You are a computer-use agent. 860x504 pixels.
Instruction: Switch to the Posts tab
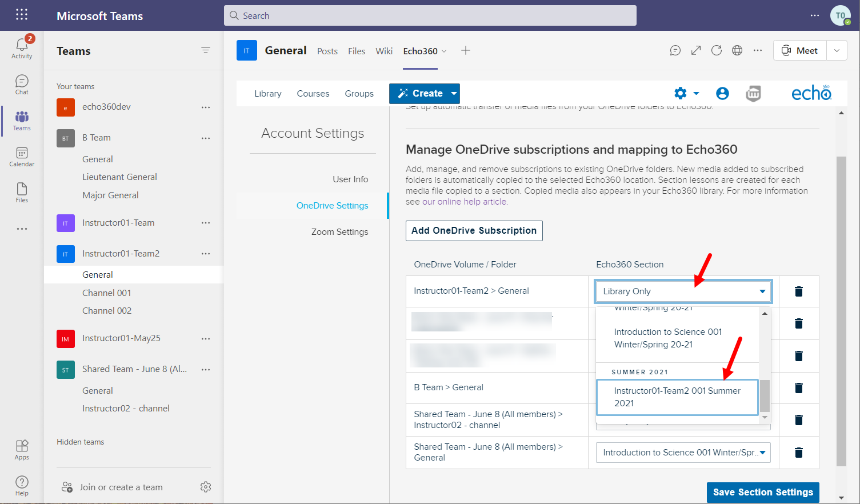(x=327, y=51)
